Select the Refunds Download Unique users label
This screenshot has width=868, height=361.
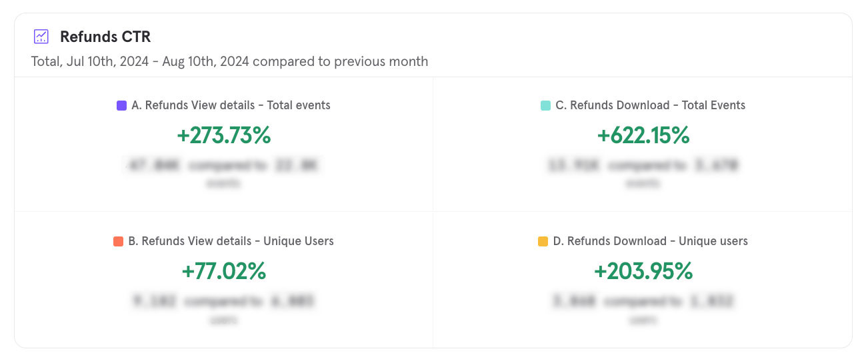650,241
